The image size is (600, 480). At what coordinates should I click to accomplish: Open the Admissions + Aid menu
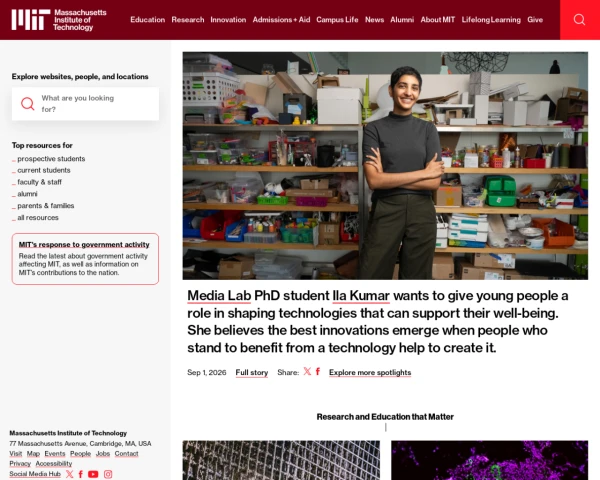point(281,20)
